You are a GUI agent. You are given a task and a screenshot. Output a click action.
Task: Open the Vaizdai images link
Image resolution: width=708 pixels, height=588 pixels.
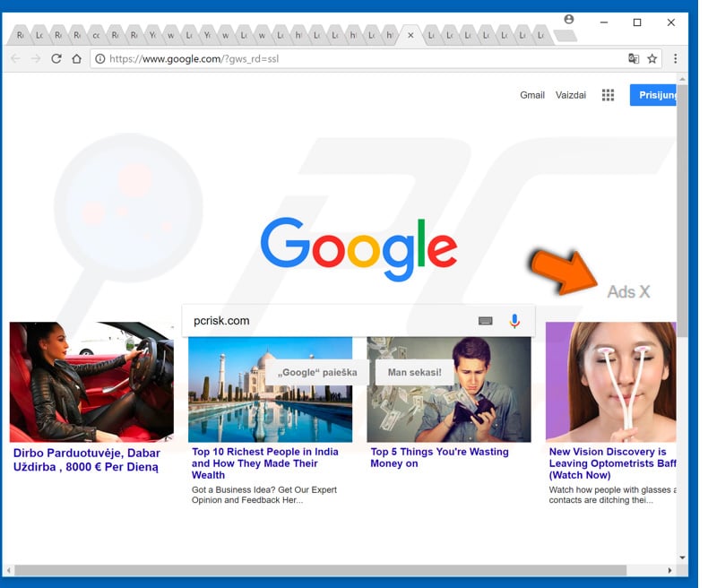571,95
